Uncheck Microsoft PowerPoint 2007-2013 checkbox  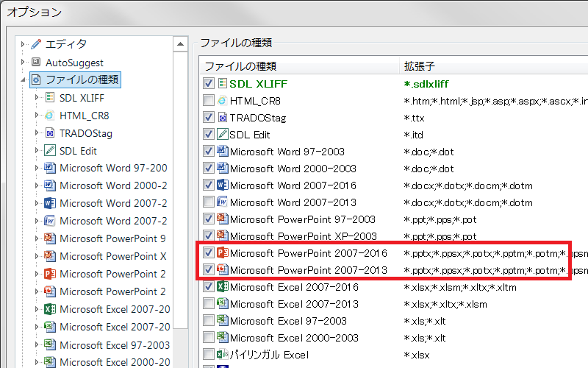pos(209,269)
